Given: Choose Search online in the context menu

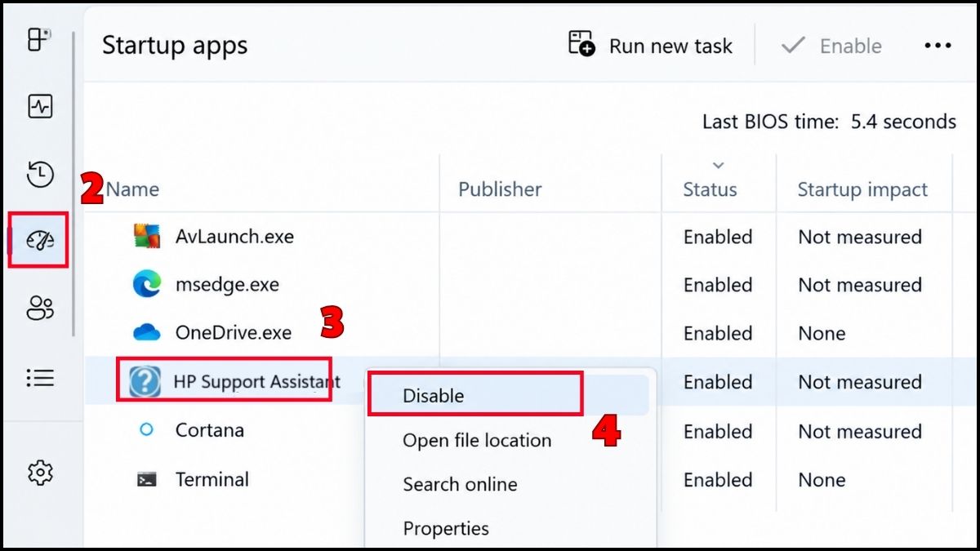Looking at the screenshot, I should 460,484.
